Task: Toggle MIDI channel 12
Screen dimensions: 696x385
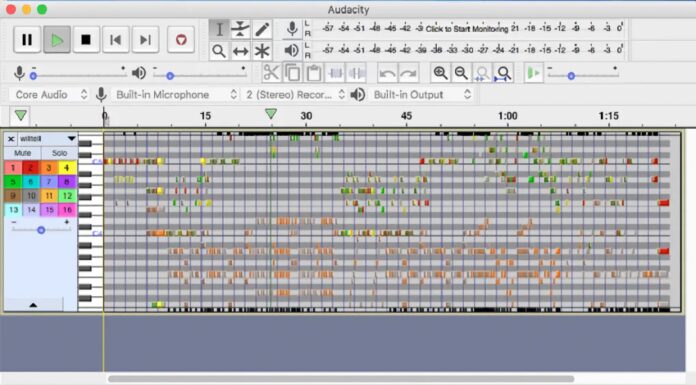Action: (x=67, y=196)
